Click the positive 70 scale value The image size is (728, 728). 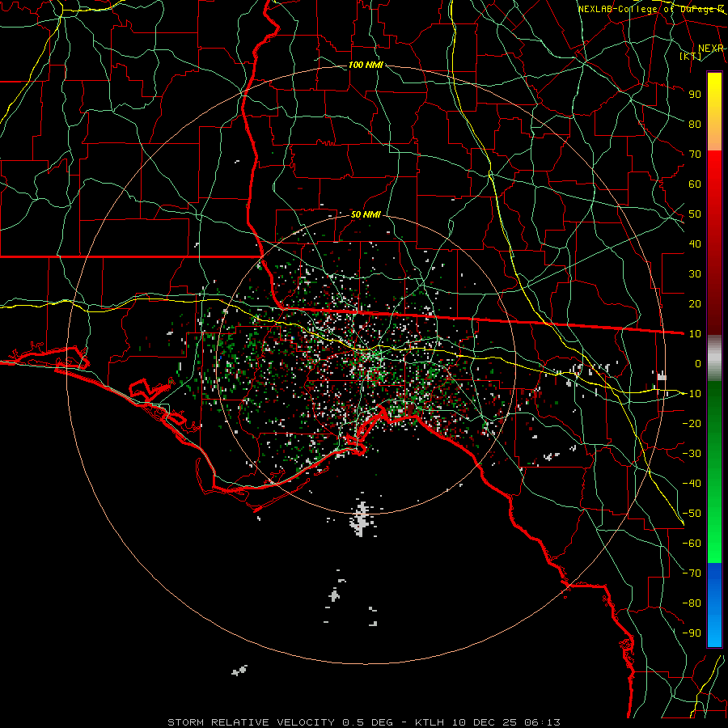[x=695, y=154]
